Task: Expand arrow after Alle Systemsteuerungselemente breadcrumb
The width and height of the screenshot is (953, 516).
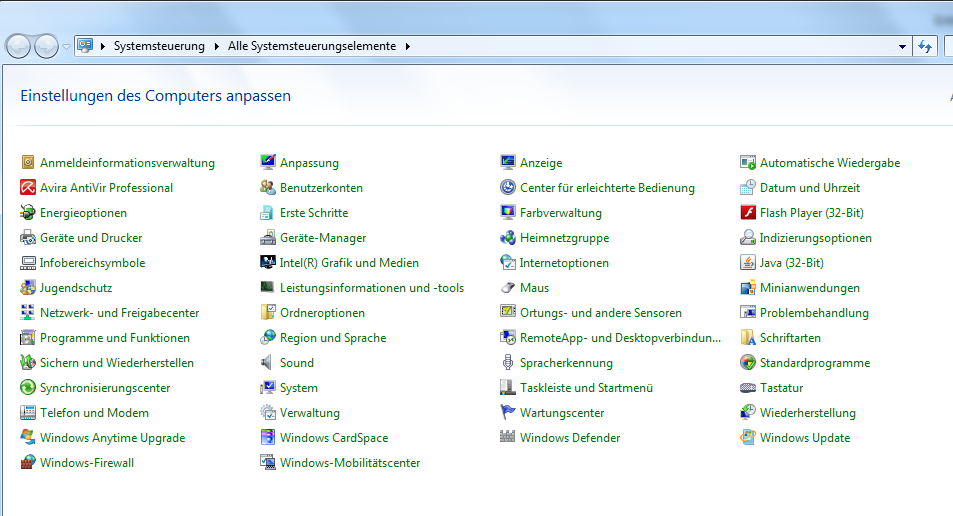Action: [407, 46]
